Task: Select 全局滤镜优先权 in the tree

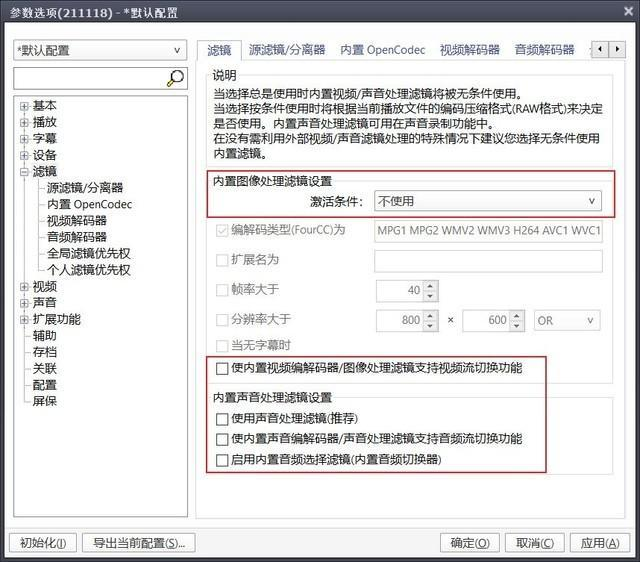Action: 89,253
